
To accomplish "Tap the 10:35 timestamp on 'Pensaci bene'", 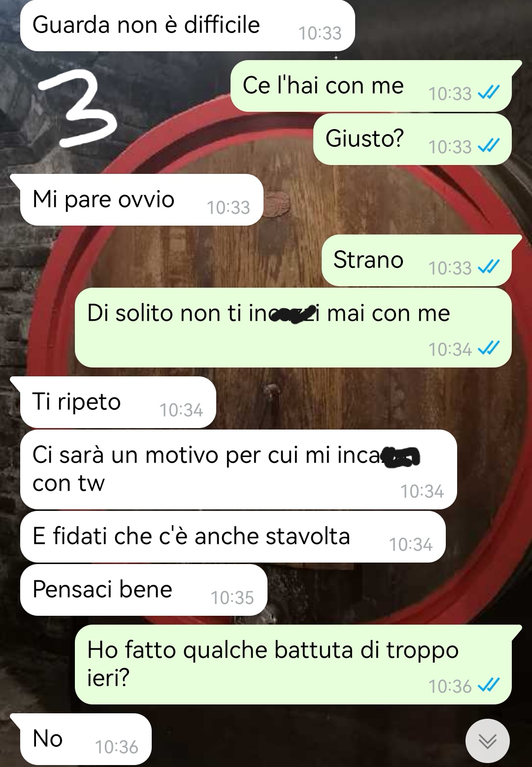I will [232, 598].
